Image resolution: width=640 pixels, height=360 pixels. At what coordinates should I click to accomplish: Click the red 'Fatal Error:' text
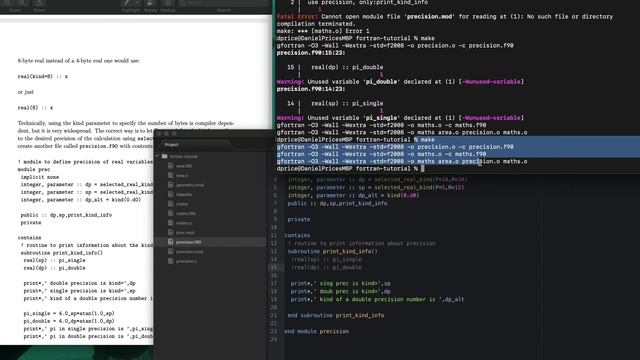click(x=297, y=17)
